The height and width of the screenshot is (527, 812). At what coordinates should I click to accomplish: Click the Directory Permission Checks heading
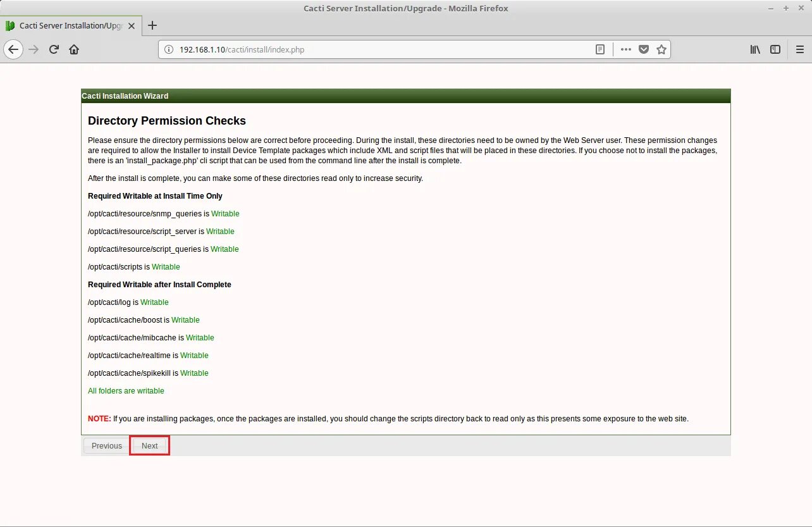tap(167, 121)
